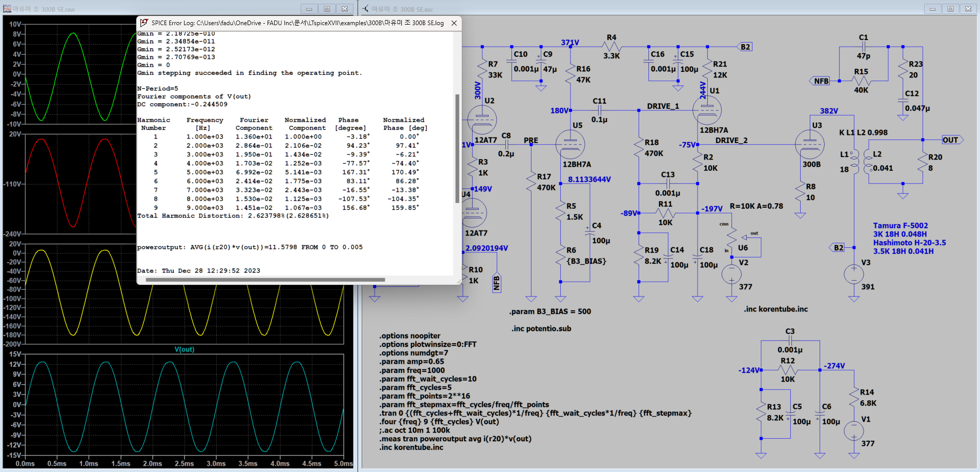Select resistor R5 1.5K symbol
The height and width of the screenshot is (472, 980).
(x=561, y=211)
